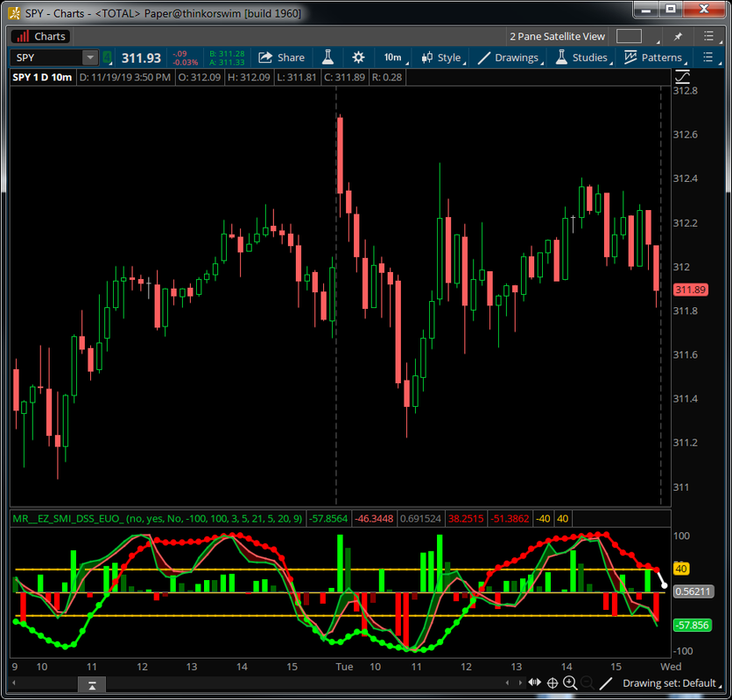Image resolution: width=732 pixels, height=700 pixels.
Task: Maximize the thinkorswim charts window
Action: [671, 10]
